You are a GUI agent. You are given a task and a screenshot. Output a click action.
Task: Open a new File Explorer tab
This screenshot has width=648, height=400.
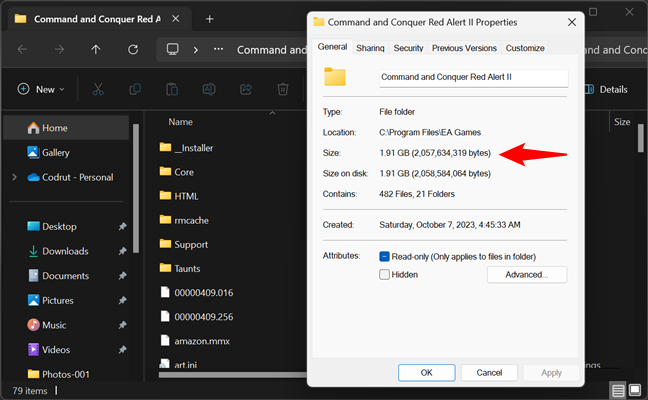(209, 19)
